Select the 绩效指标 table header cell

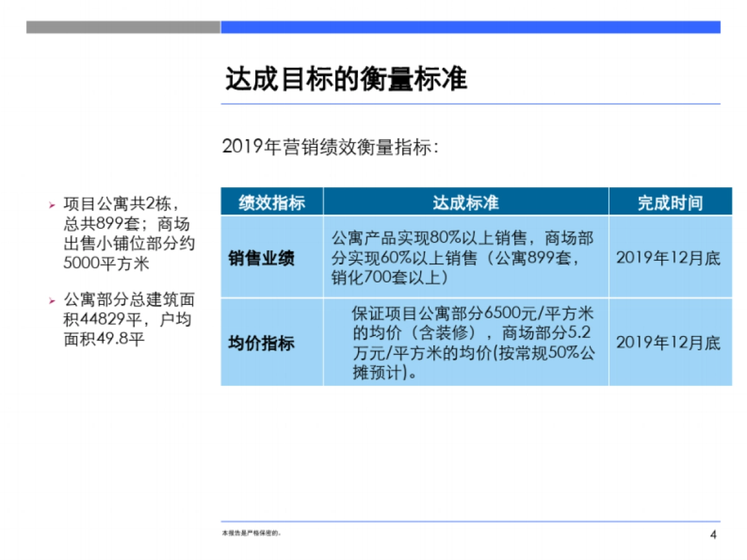point(272,201)
